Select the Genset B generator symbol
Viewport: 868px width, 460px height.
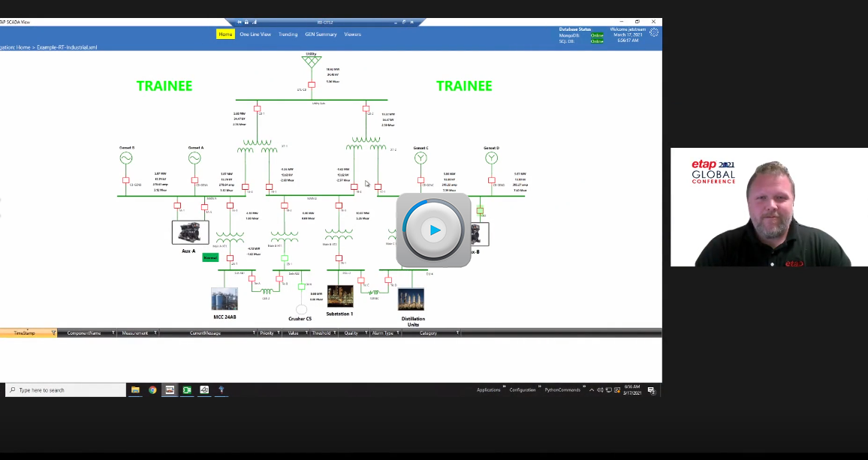click(126, 158)
